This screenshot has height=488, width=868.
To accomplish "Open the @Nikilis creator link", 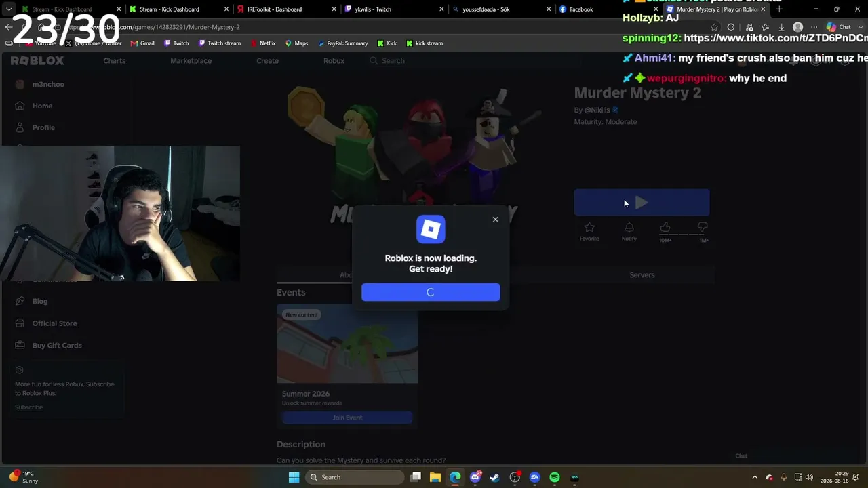I will (597, 110).
